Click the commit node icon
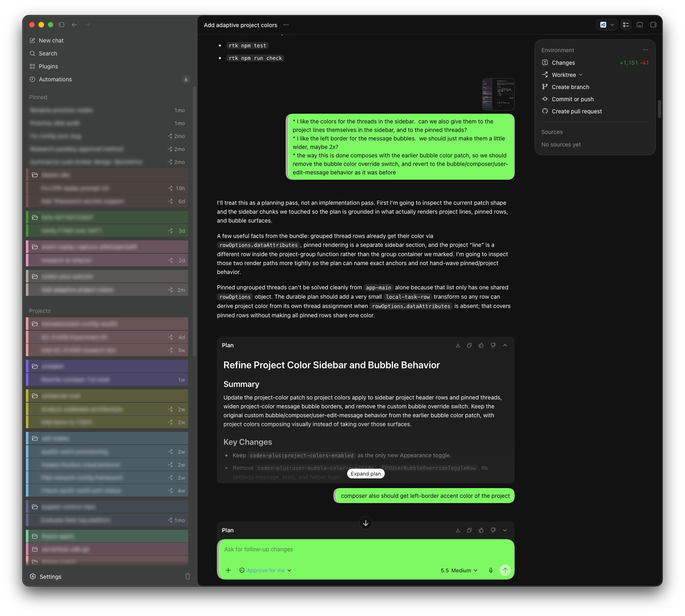Image resolution: width=685 pixels, height=616 pixels. coord(545,99)
